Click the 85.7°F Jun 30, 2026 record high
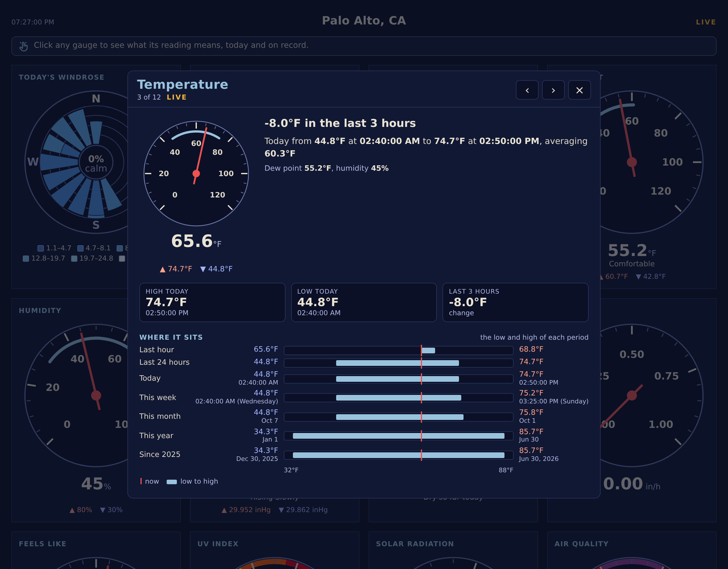Screen dimensions: 728x569 click(x=539, y=454)
